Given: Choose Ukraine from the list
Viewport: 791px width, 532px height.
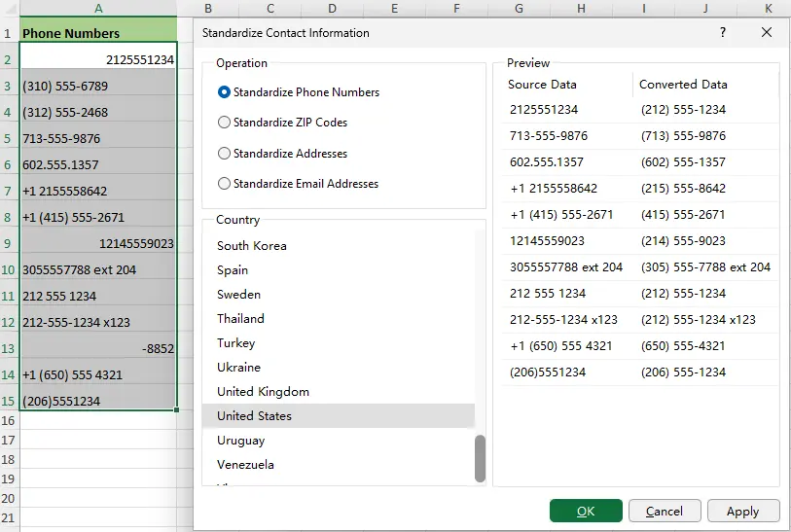Looking at the screenshot, I should (338, 367).
